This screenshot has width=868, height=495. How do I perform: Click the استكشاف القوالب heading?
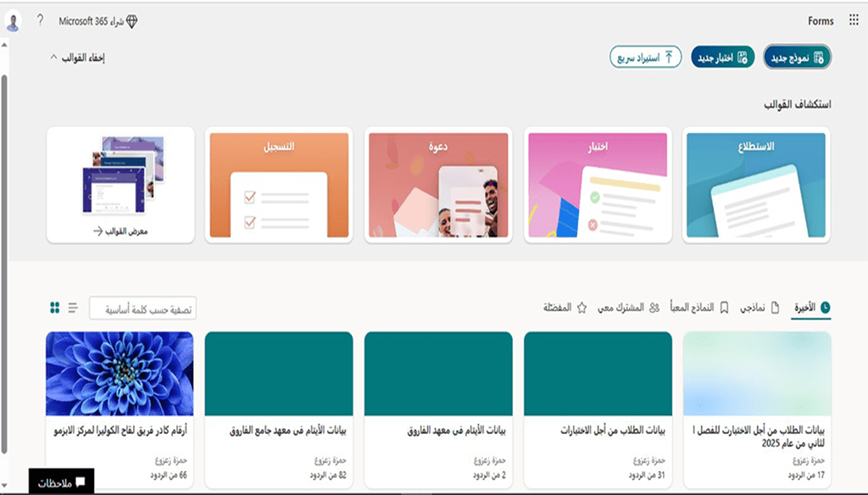coord(797,104)
